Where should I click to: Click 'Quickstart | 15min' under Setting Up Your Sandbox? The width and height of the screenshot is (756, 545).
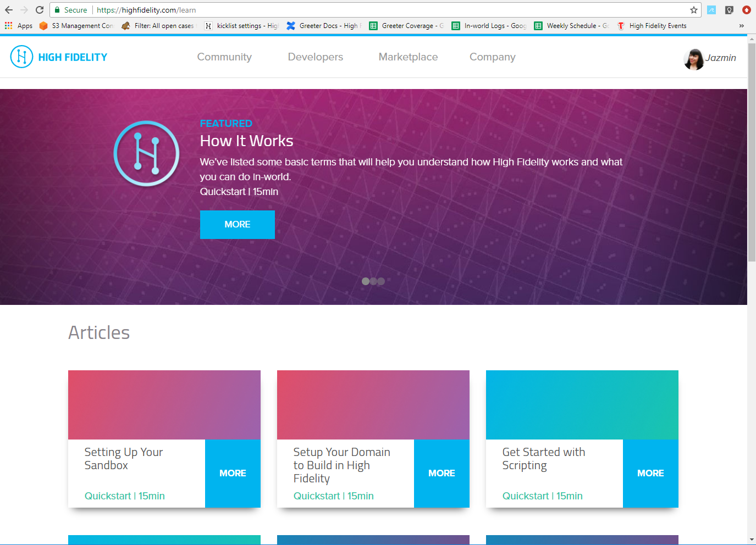point(125,496)
